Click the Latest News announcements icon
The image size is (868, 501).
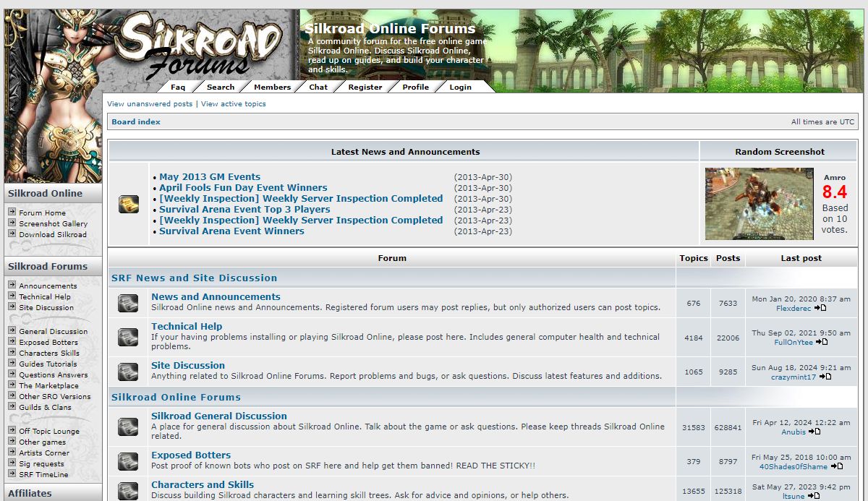(129, 205)
